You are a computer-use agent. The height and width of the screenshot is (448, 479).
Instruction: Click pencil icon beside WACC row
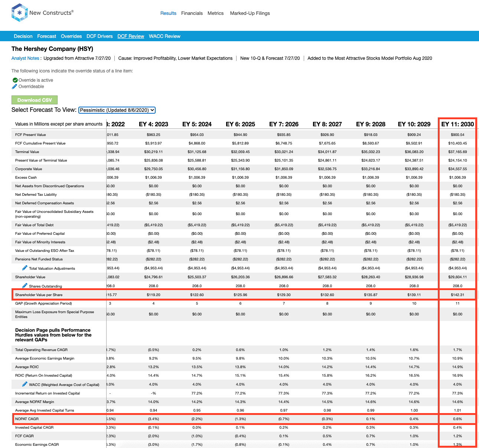coord(25,384)
